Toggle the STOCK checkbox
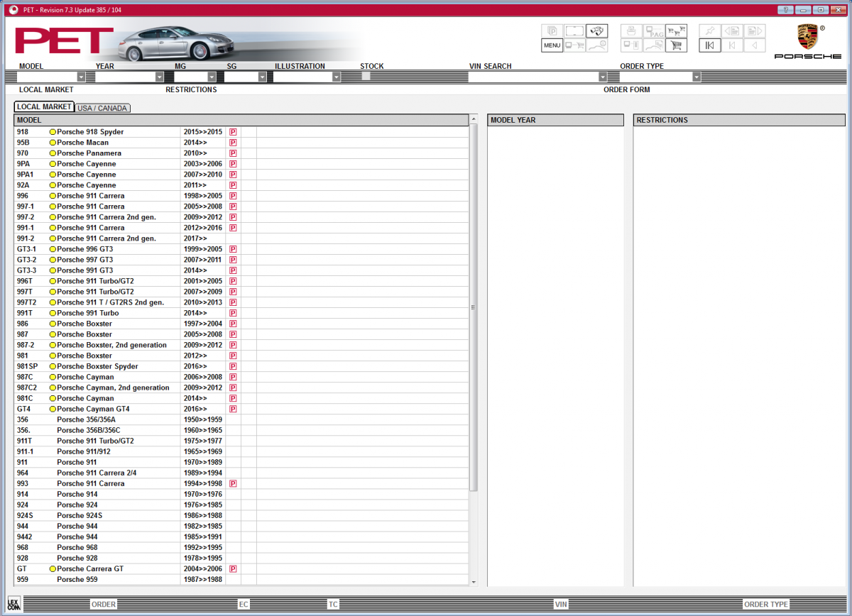The width and height of the screenshot is (852, 616). pos(366,76)
